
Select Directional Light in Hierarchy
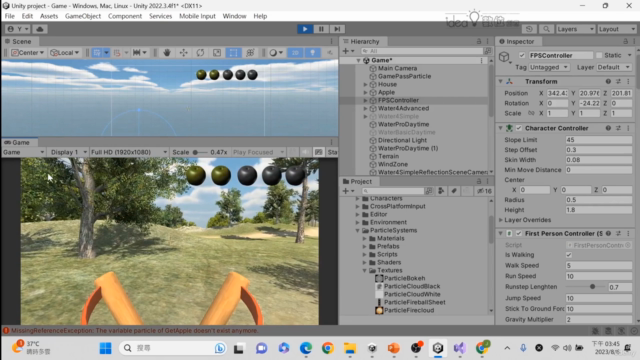[x=402, y=140]
